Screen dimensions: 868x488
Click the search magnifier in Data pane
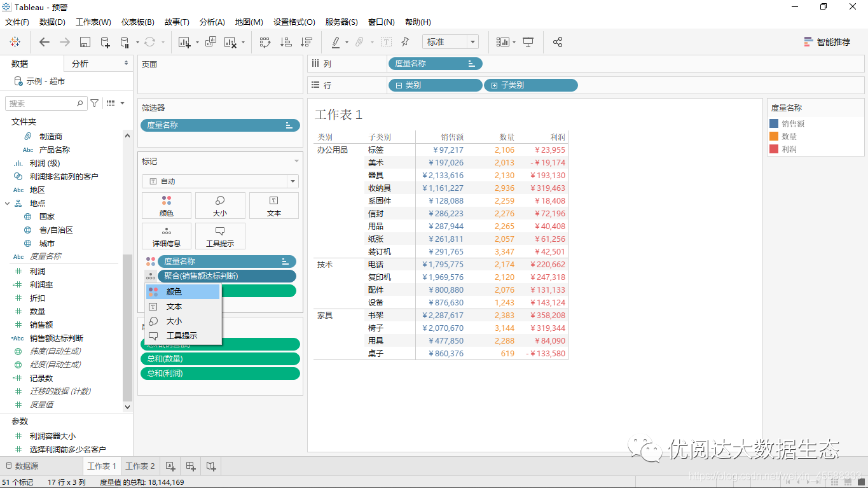click(x=80, y=103)
